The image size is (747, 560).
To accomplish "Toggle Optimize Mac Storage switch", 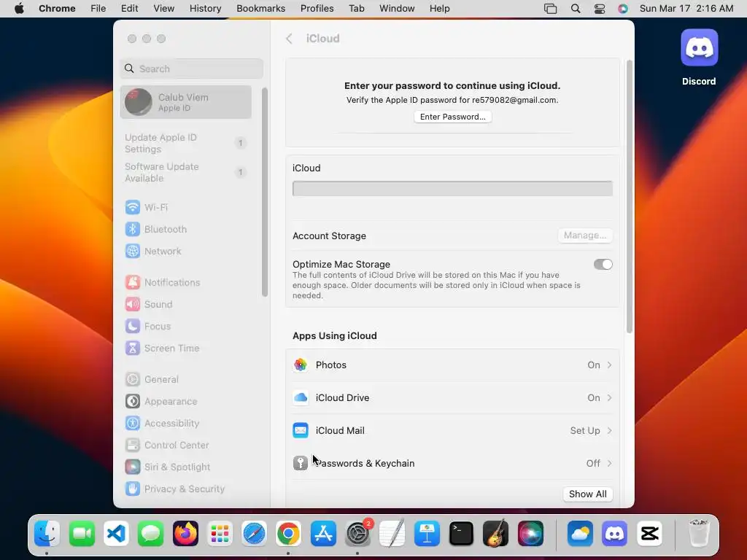I will coord(603,264).
